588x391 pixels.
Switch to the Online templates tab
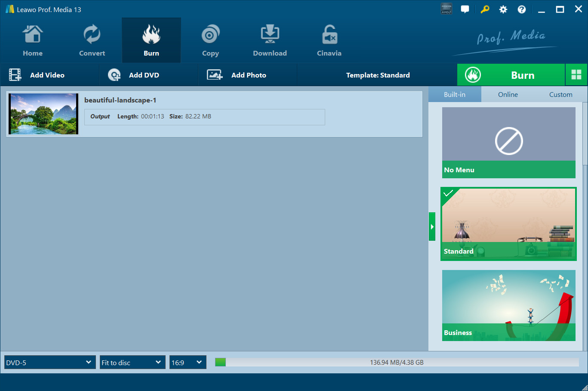click(x=508, y=95)
